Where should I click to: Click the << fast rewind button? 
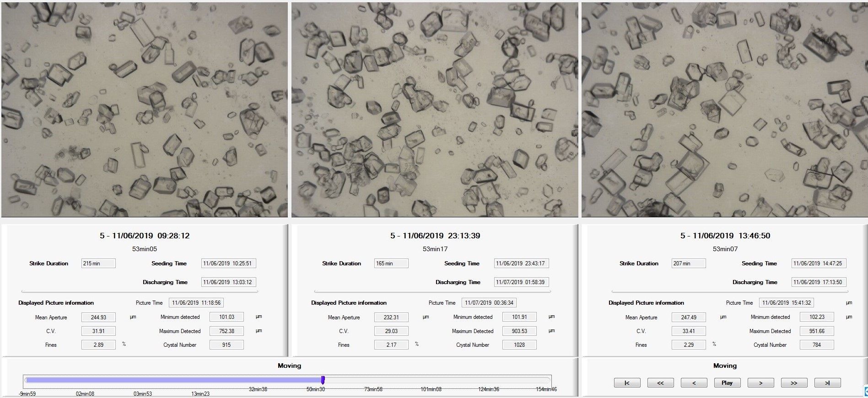[660, 383]
